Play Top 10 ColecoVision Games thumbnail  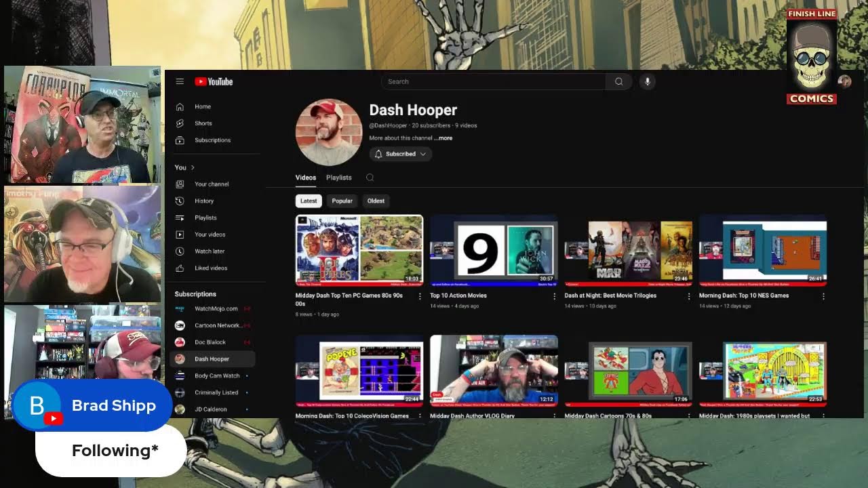359,371
